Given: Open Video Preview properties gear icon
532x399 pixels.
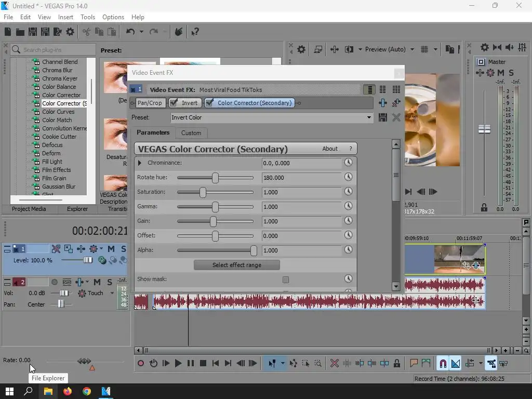Looking at the screenshot, I should click(x=301, y=49).
